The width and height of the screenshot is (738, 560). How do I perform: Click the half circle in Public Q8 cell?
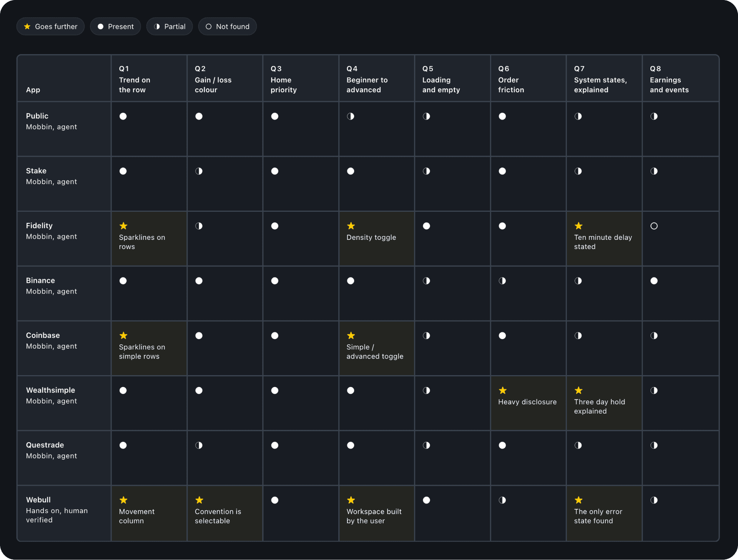tap(654, 116)
